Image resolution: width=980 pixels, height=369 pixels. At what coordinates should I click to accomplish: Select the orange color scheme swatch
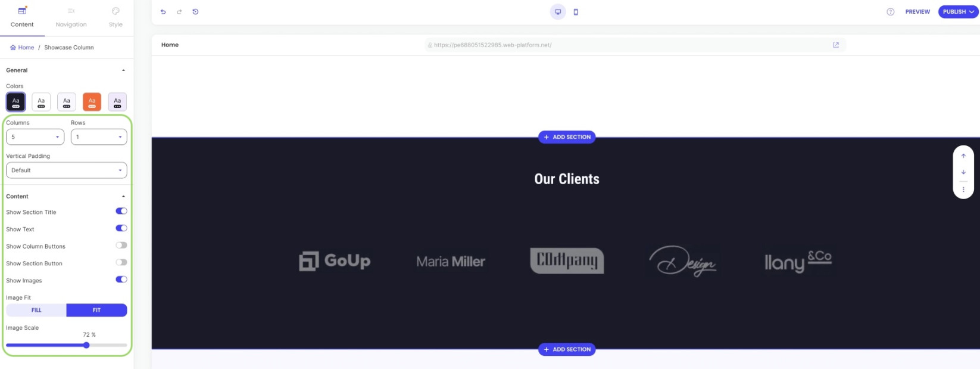coord(92,101)
